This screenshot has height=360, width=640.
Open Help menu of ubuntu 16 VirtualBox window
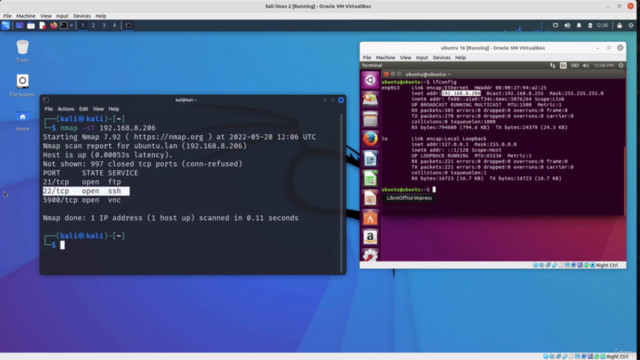(x=460, y=58)
